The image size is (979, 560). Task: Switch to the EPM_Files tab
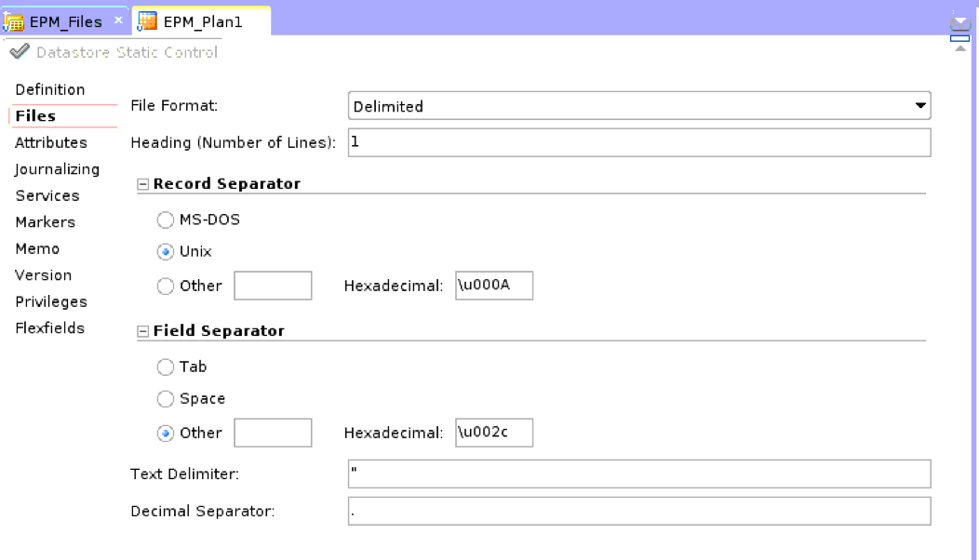tap(65, 21)
